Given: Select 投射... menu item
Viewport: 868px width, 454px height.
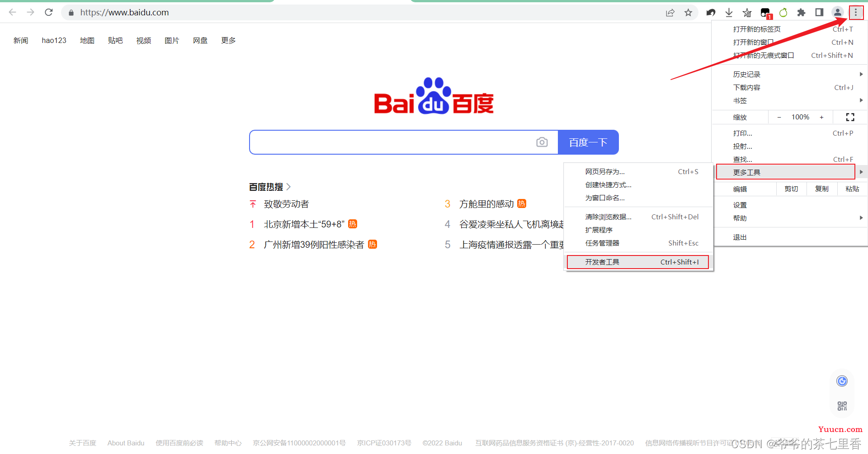Looking at the screenshot, I should coord(790,146).
